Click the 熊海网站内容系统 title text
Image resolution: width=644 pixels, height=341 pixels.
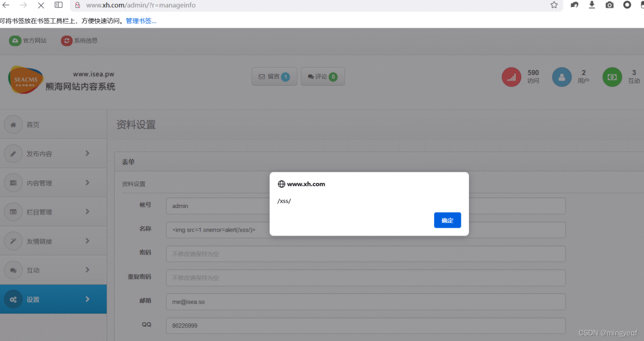[80, 87]
